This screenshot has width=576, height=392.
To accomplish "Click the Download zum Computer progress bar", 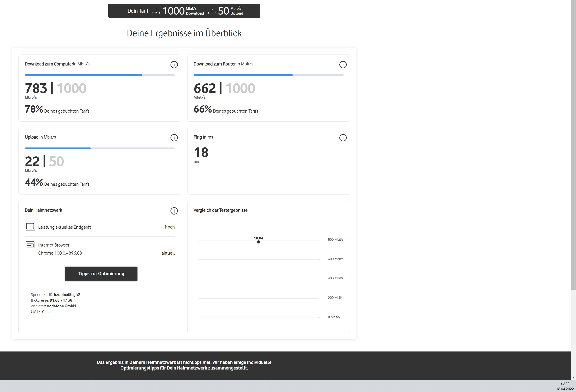I will (100, 75).
